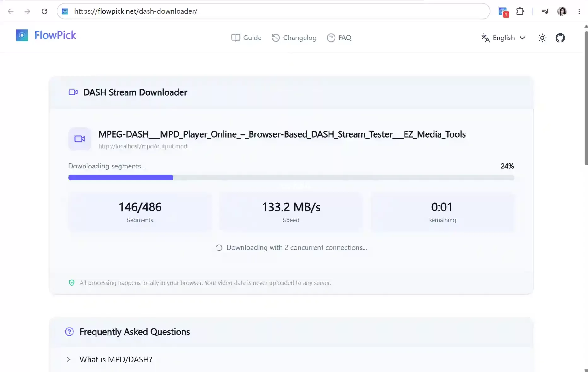Click the download progress bar
The height and width of the screenshot is (372, 588).
point(291,178)
